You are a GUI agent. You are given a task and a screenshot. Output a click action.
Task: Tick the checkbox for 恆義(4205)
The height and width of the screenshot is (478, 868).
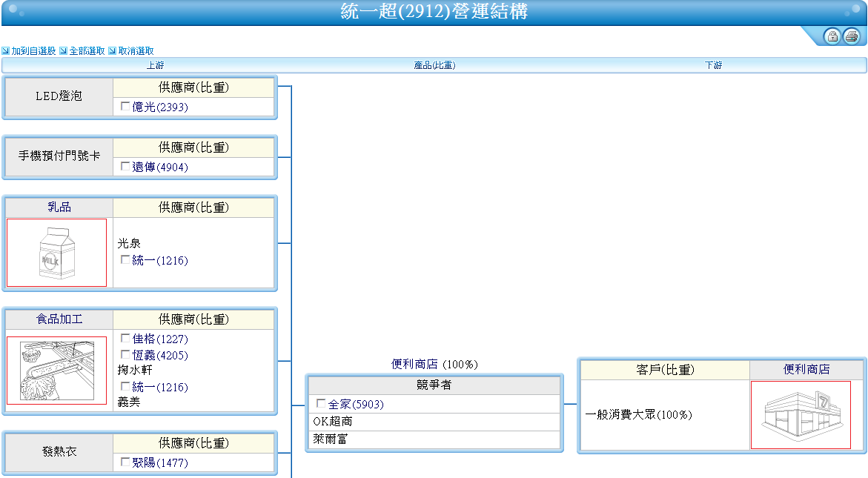tap(126, 354)
